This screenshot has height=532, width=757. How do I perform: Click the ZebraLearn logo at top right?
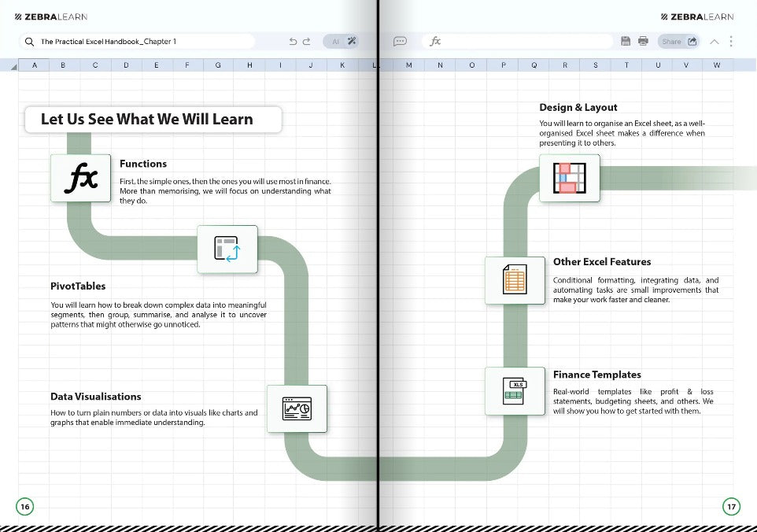pos(697,17)
